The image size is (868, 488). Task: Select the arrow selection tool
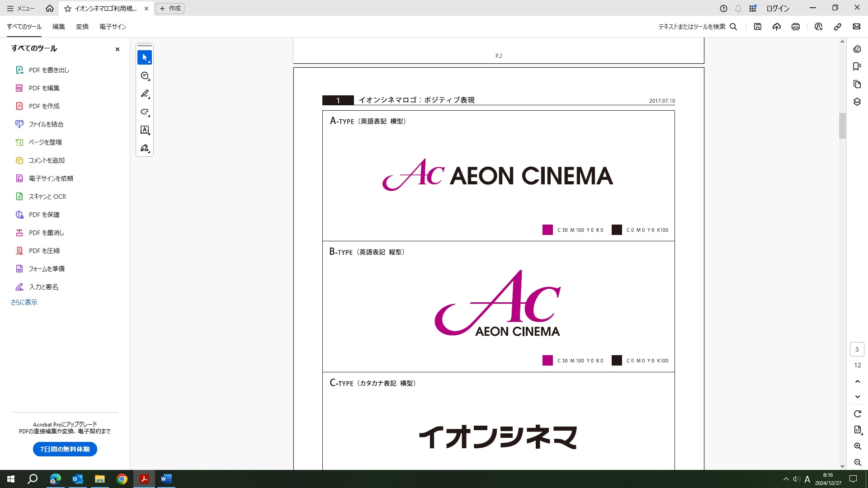click(145, 57)
